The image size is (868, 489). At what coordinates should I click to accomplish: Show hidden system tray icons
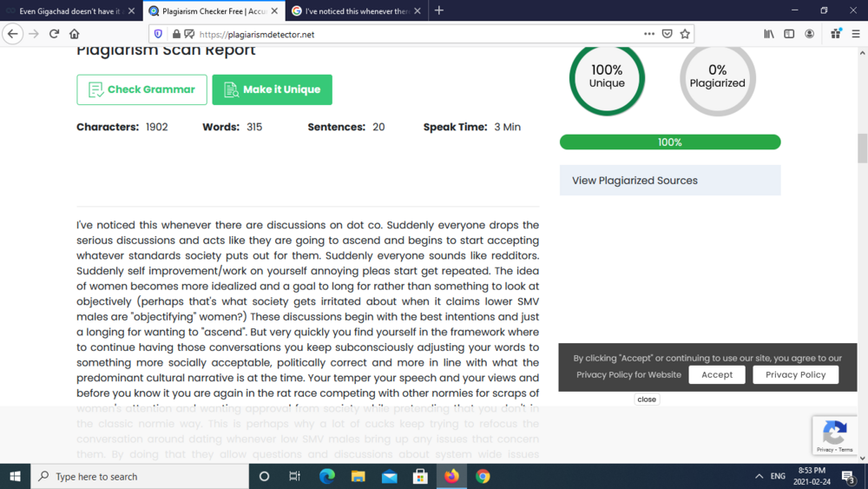(759, 476)
